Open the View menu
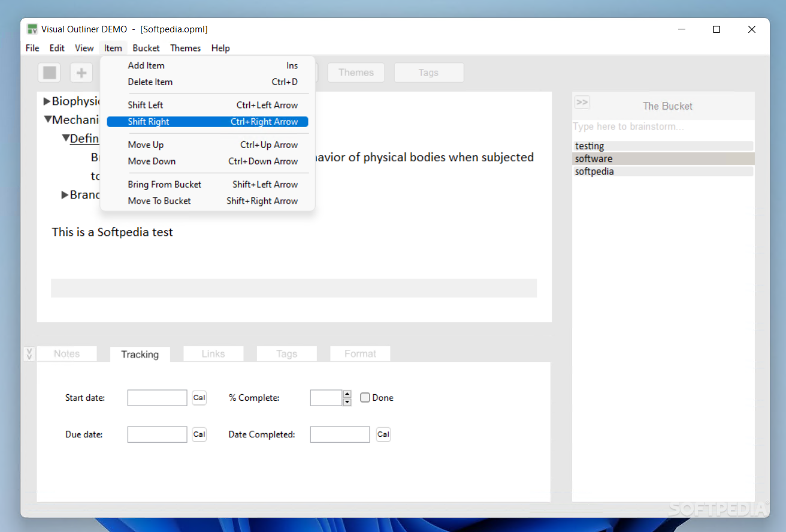 click(84, 48)
